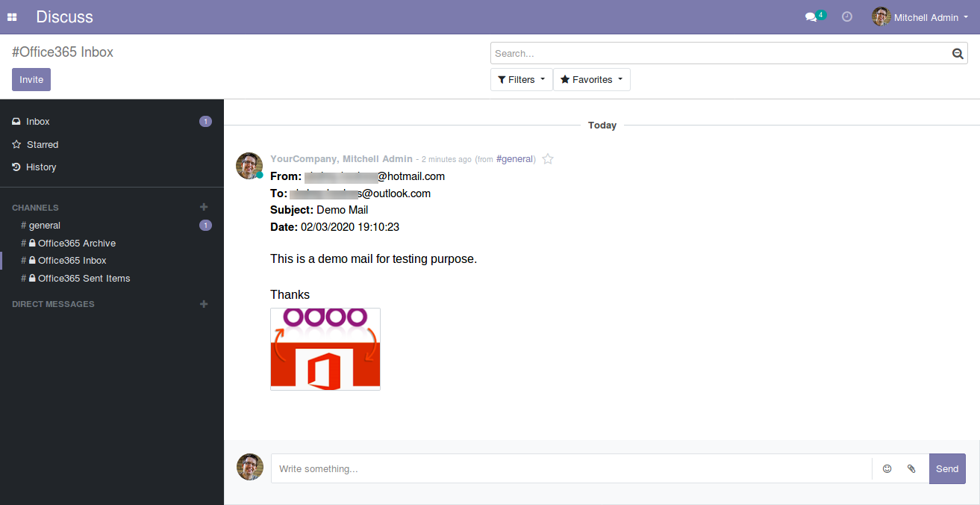Click the general channel unread badge
The height and width of the screenshot is (505, 980).
pyautogui.click(x=205, y=226)
